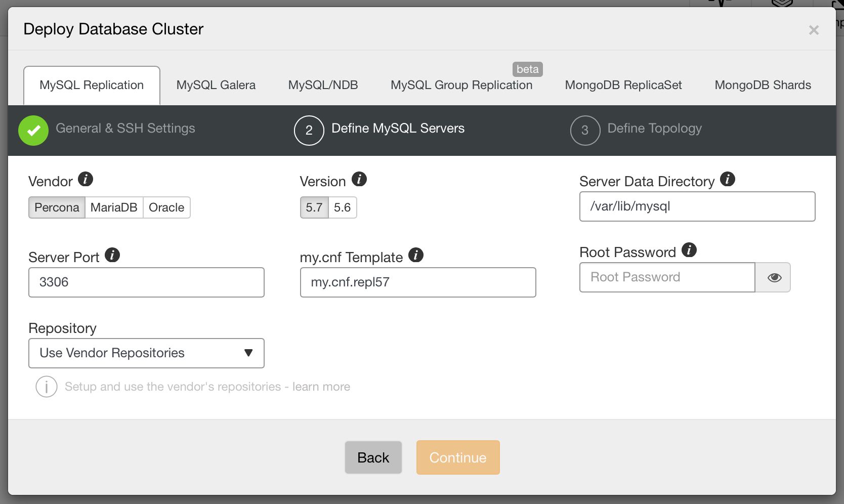Choose version 5.6
The image size is (844, 504).
point(343,207)
